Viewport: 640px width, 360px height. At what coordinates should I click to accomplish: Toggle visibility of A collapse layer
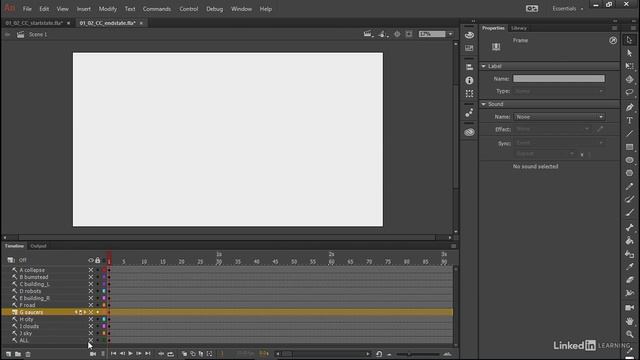[x=91, y=270]
